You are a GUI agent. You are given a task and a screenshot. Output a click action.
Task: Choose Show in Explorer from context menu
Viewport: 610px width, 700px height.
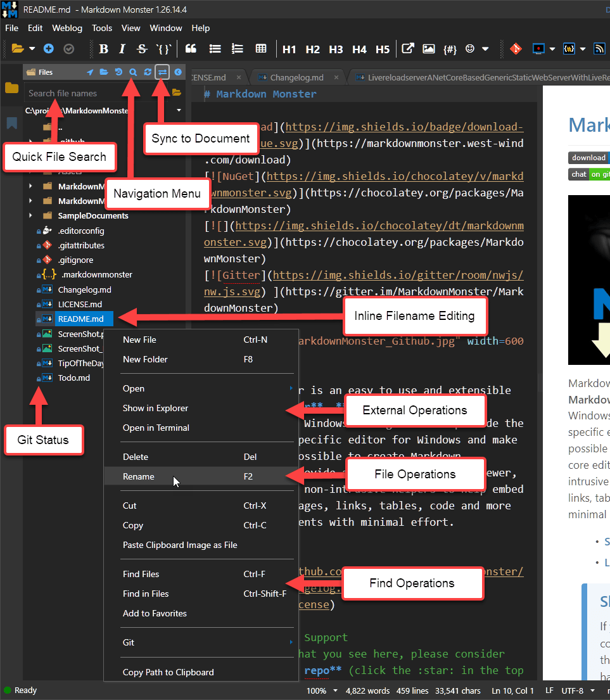pyautogui.click(x=201, y=408)
